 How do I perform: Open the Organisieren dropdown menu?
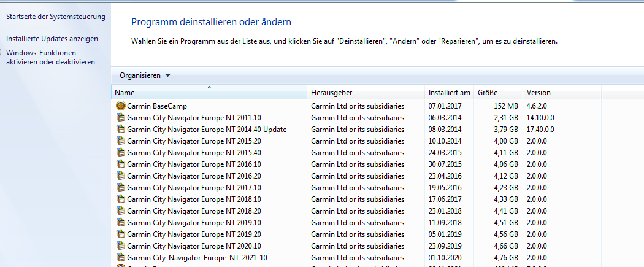tap(145, 75)
